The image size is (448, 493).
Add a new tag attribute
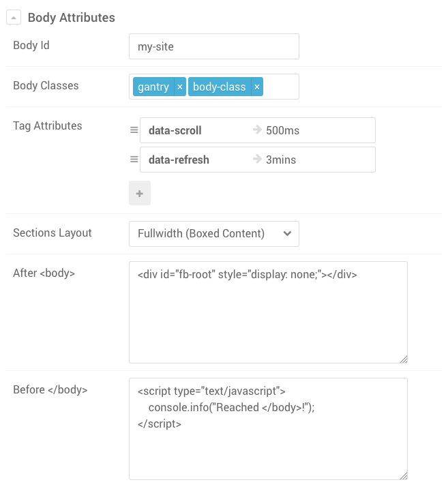tap(140, 194)
